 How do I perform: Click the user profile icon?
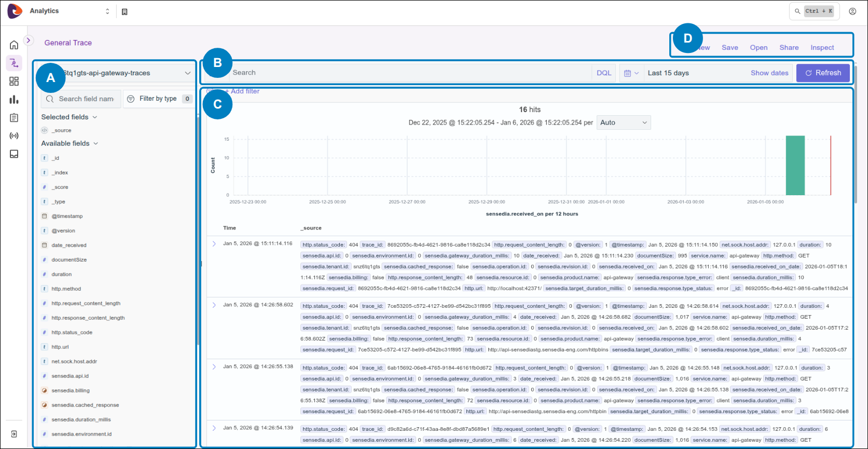(x=852, y=11)
